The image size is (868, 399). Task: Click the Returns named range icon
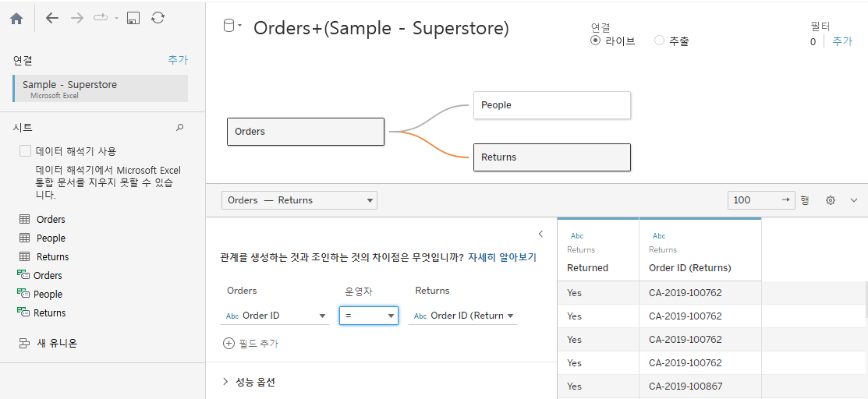click(23, 312)
